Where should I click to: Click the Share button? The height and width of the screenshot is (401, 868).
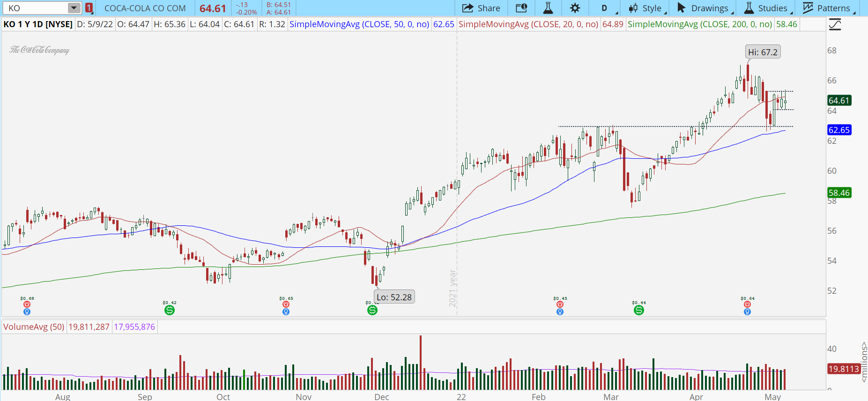pyautogui.click(x=481, y=8)
